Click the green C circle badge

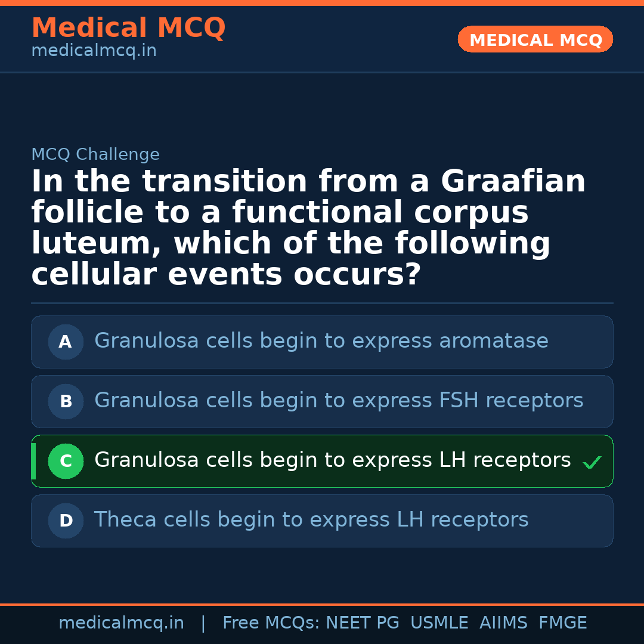[x=66, y=461]
